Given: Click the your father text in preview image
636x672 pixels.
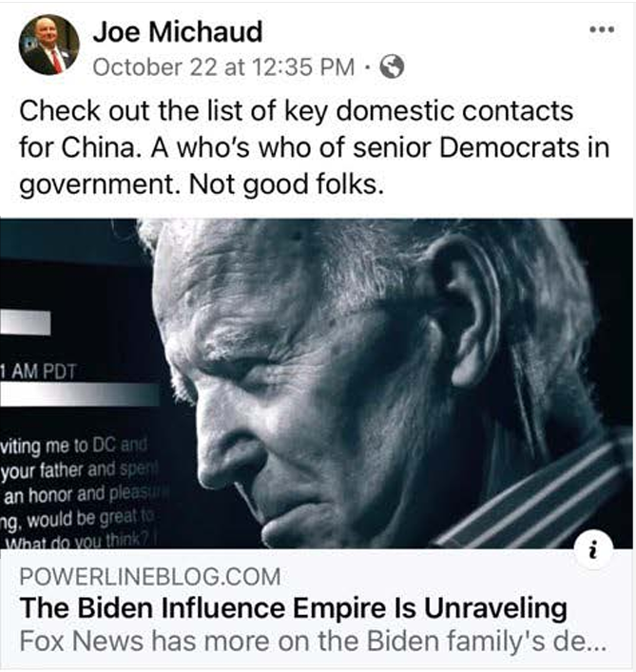Looking at the screenshot, I should coord(43,471).
